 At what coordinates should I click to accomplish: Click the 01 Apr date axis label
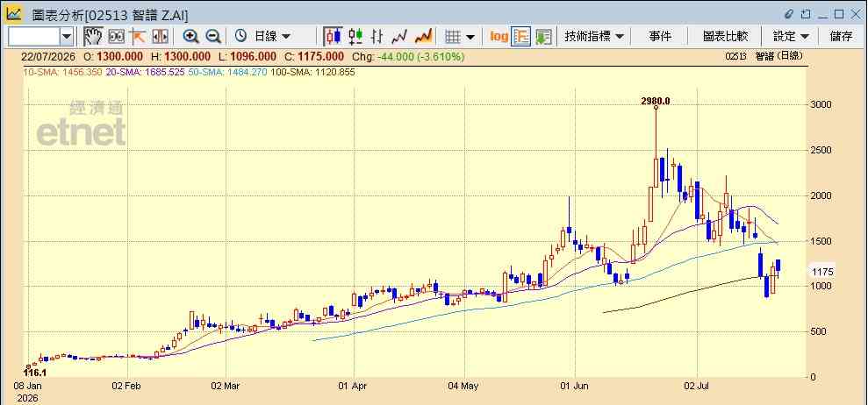[352, 387]
